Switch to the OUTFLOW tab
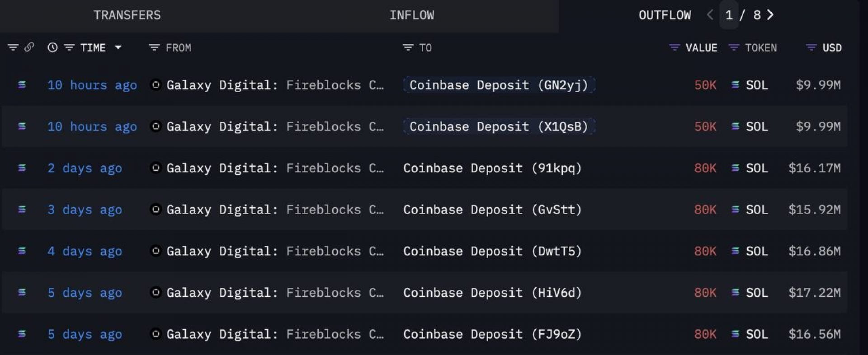The width and height of the screenshot is (868, 355). (665, 15)
